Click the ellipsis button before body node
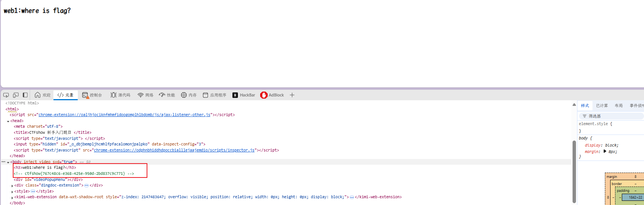Viewport: 644px width, 205px height. (x=3, y=162)
